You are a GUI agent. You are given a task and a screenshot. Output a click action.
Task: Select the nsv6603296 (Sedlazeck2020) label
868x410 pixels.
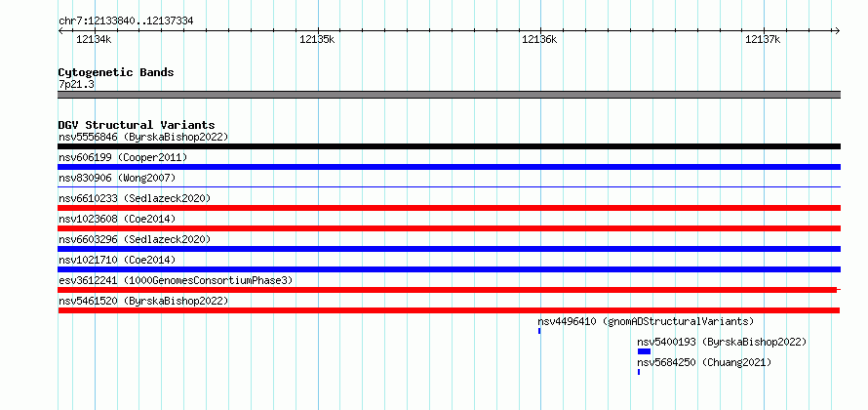click(x=135, y=239)
